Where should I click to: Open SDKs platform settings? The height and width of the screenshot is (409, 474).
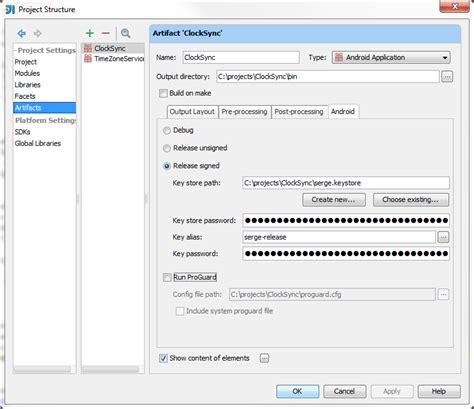(23, 132)
